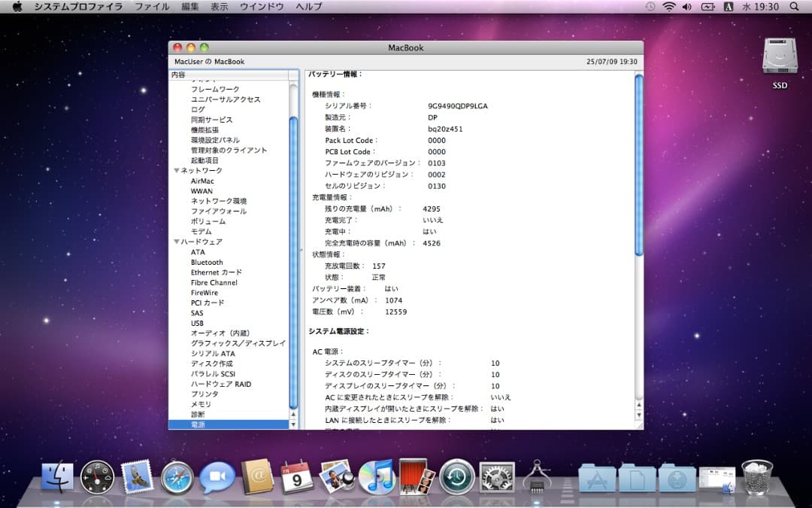Image resolution: width=812 pixels, height=508 pixels.
Task: Open Mail from the Dock
Action: pos(135,476)
